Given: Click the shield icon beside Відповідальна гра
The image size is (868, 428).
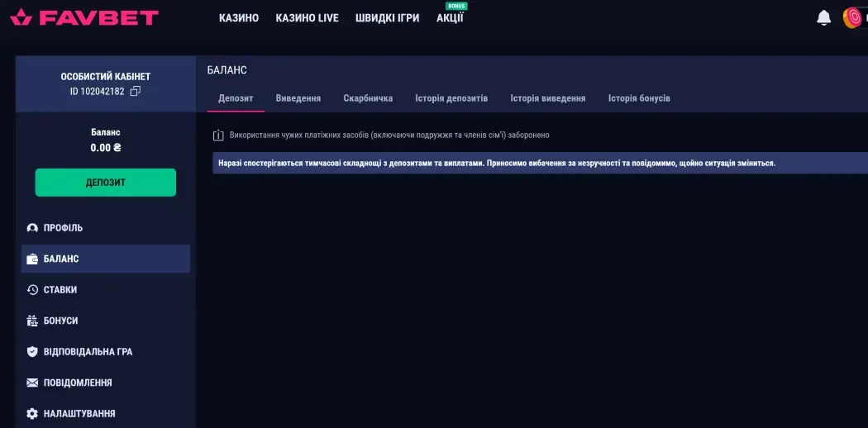Looking at the screenshot, I should point(32,352).
